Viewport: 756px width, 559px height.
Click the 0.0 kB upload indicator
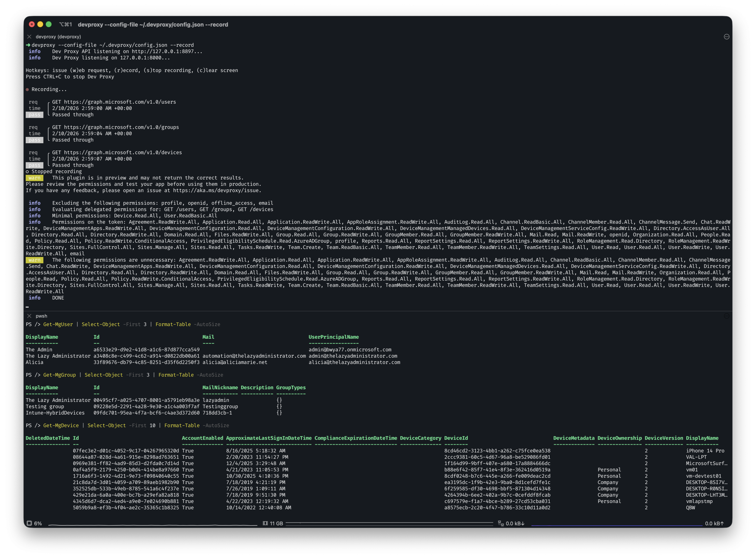click(714, 524)
